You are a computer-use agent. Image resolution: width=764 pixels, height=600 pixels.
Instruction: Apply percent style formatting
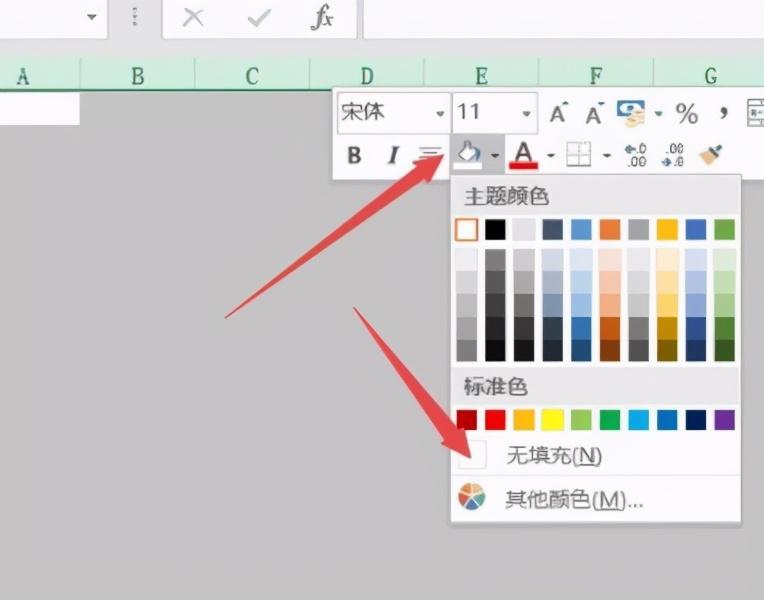(x=687, y=113)
